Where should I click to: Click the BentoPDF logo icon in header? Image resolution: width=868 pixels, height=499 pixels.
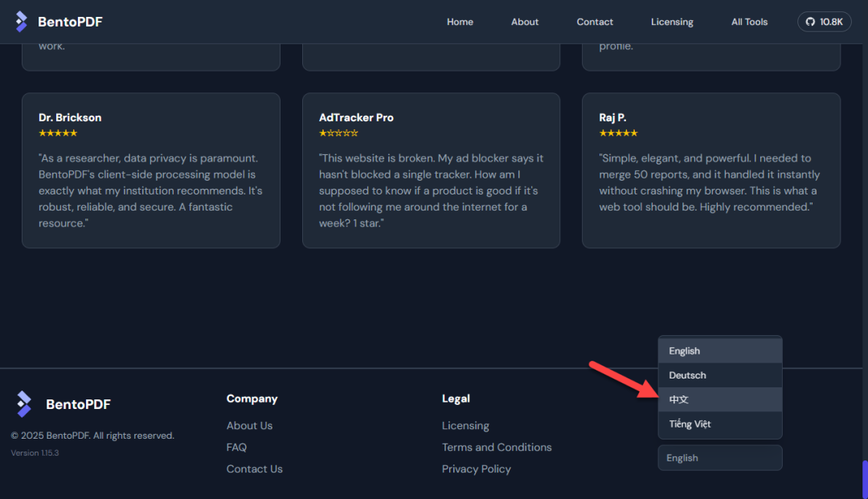pyautogui.click(x=22, y=22)
